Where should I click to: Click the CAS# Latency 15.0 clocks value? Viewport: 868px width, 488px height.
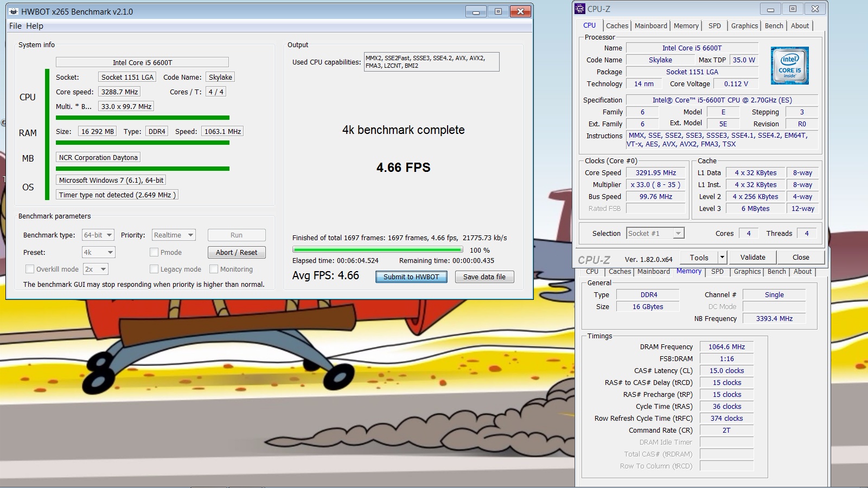tap(726, 370)
